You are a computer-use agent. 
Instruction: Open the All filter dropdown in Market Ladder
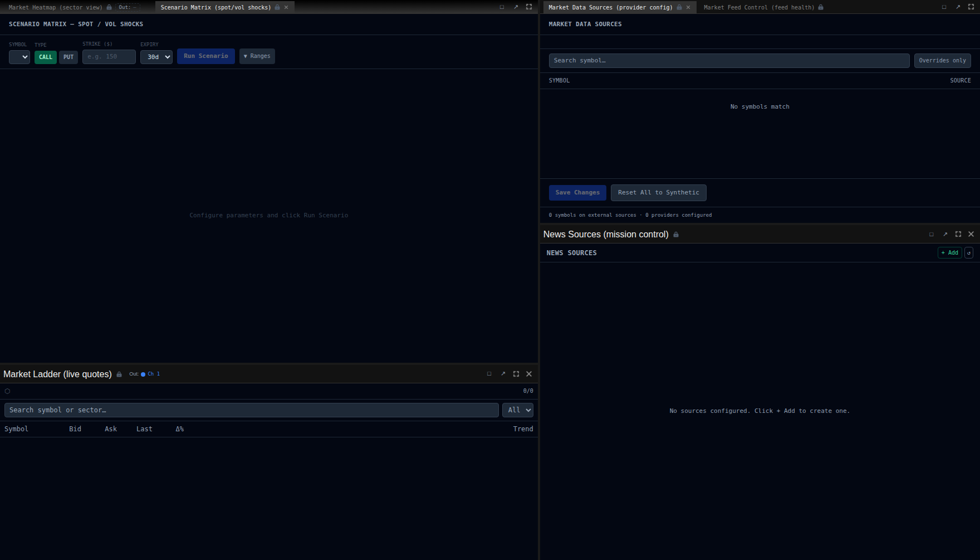[518, 410]
